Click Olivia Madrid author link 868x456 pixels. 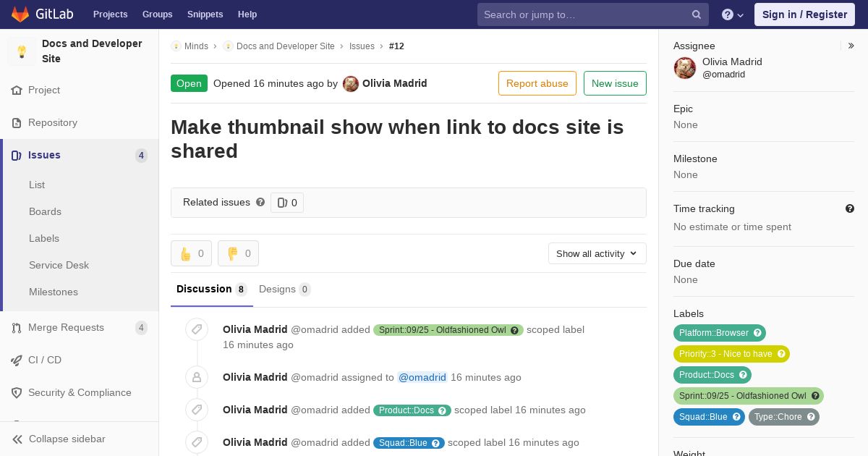click(x=395, y=83)
